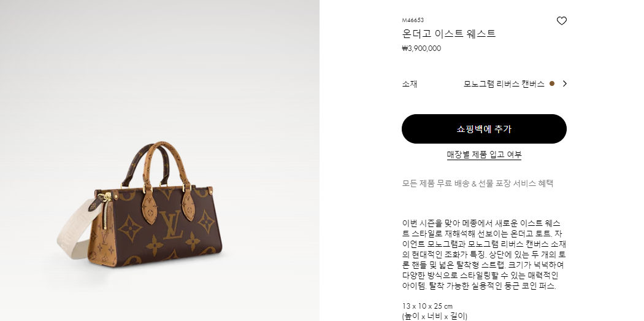Click the M46653 product code

[413, 20]
